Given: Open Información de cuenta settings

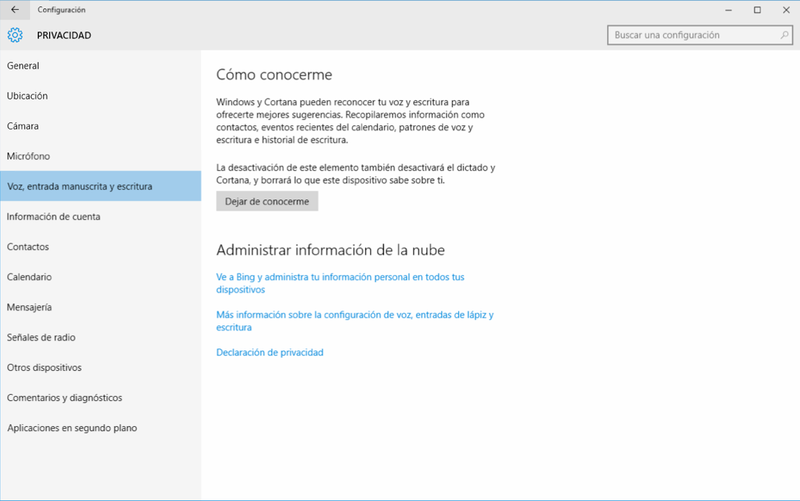Looking at the screenshot, I should coord(101,216).
